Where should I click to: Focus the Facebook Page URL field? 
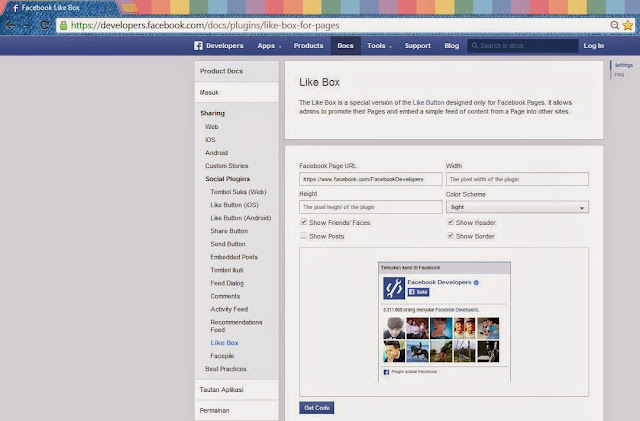[x=371, y=179]
